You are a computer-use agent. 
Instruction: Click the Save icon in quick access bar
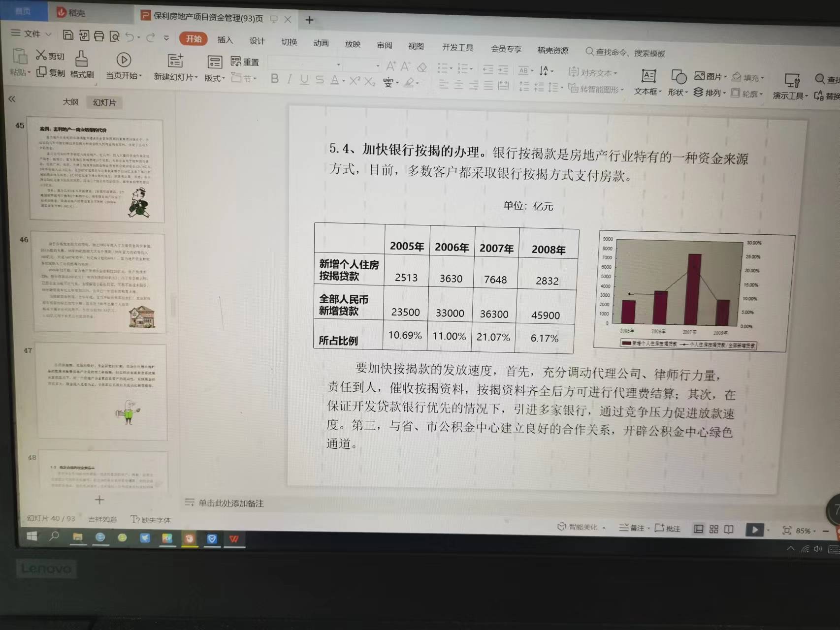(68, 35)
